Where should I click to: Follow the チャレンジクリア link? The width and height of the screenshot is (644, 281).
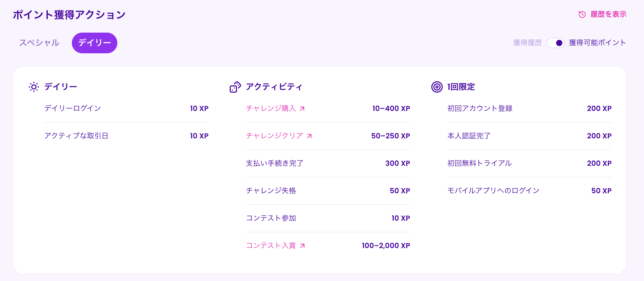pyautogui.click(x=274, y=136)
